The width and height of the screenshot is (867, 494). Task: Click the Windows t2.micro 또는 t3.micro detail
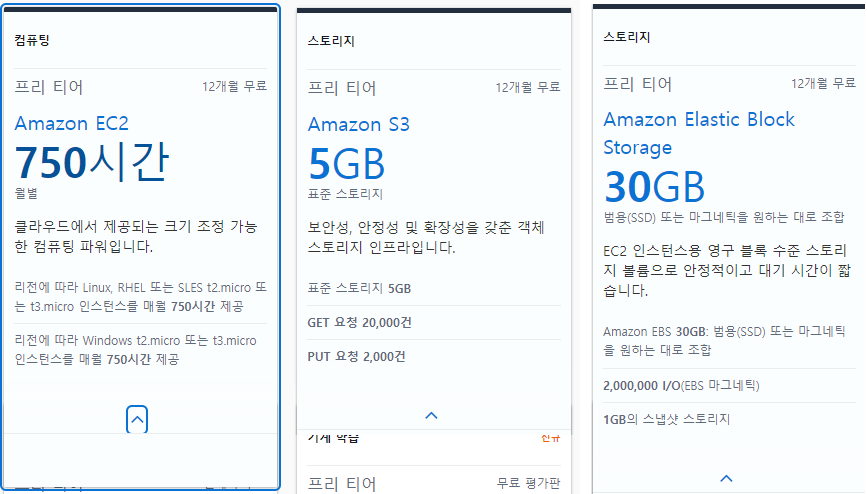pyautogui.click(x=135, y=350)
